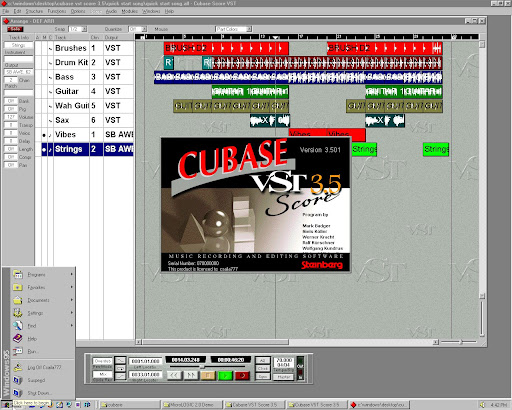Toggle the AQ button on transport bar
Image resolution: width=512 pixels, height=410 pixels.
pyautogui.click(x=263, y=360)
